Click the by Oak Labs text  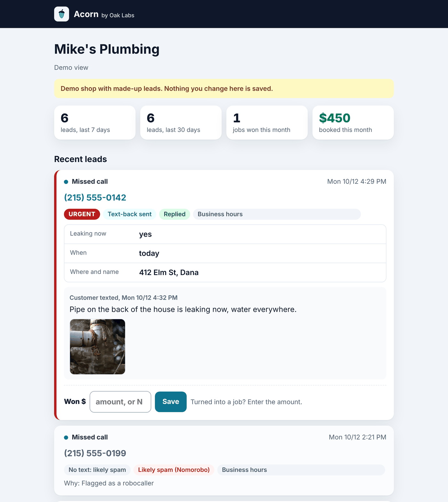118,15
